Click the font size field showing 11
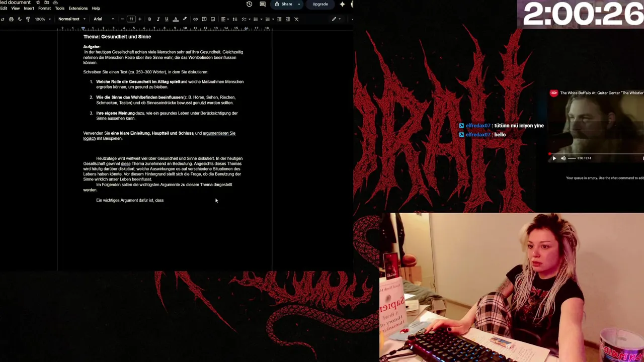Image resolution: width=644 pixels, height=362 pixels. (x=131, y=19)
